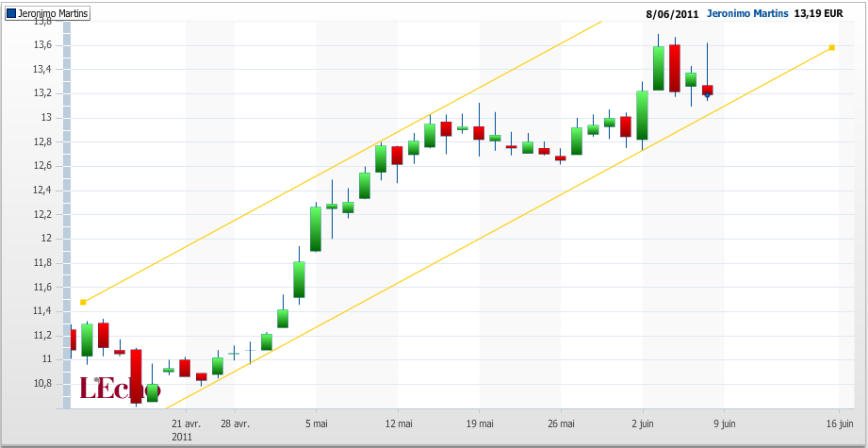The height and width of the screenshot is (448, 868).
Task: Click the vertical price axis scrollbar
Action: tap(67, 215)
